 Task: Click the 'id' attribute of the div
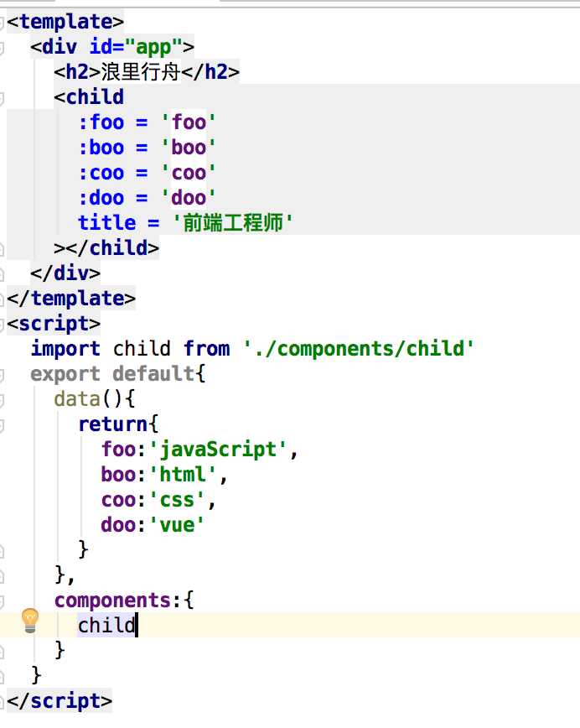coord(101,47)
